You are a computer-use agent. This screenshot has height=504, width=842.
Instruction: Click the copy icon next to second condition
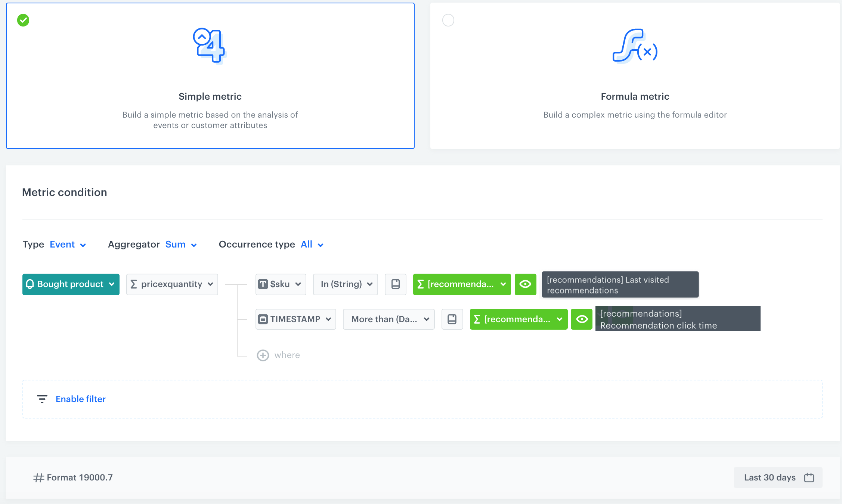click(452, 318)
